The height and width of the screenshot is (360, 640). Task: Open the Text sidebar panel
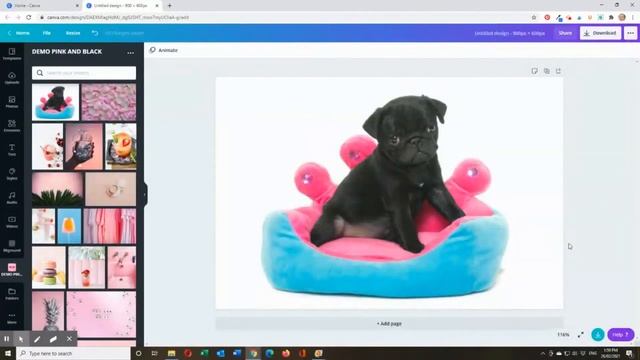[12, 150]
